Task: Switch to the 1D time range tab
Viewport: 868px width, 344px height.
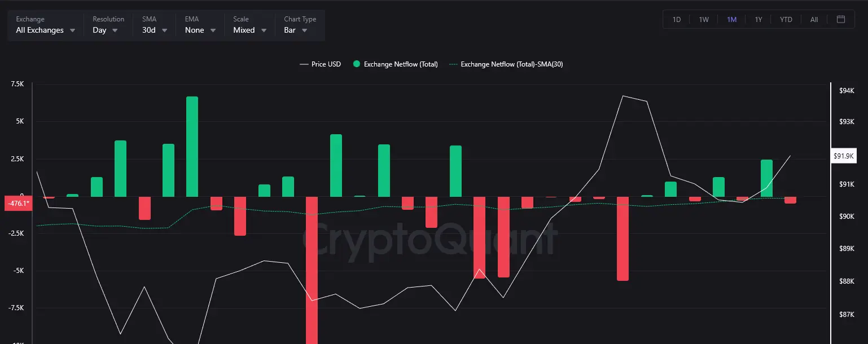Action: tap(676, 19)
